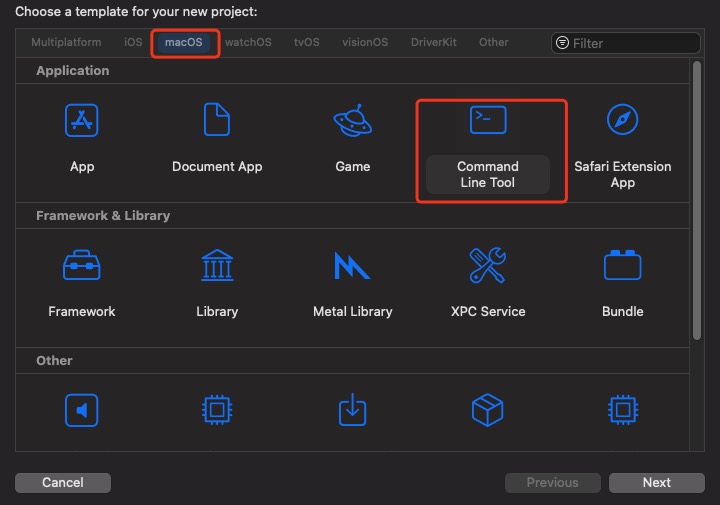The height and width of the screenshot is (505, 720).
Task: Pick the Bundle template icon
Action: pos(622,267)
